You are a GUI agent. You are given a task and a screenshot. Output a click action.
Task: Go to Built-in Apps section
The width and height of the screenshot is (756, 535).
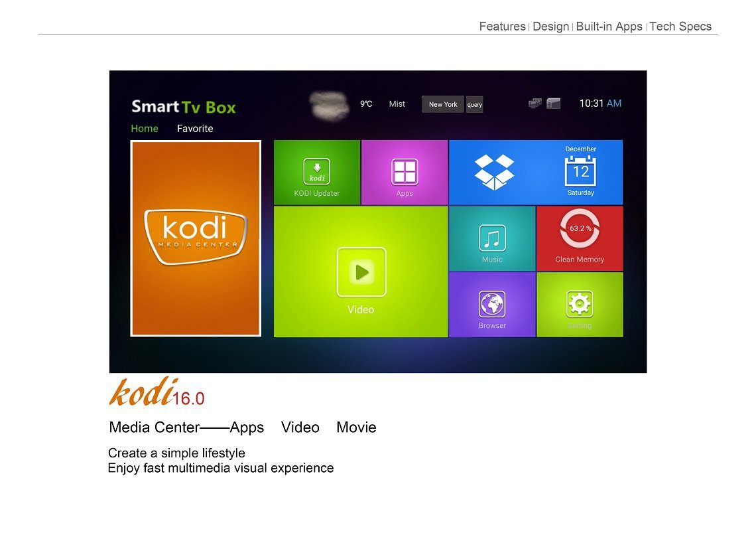(609, 27)
